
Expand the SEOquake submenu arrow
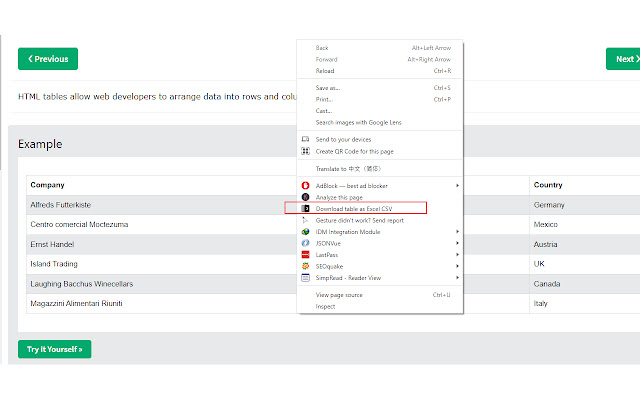click(x=458, y=266)
